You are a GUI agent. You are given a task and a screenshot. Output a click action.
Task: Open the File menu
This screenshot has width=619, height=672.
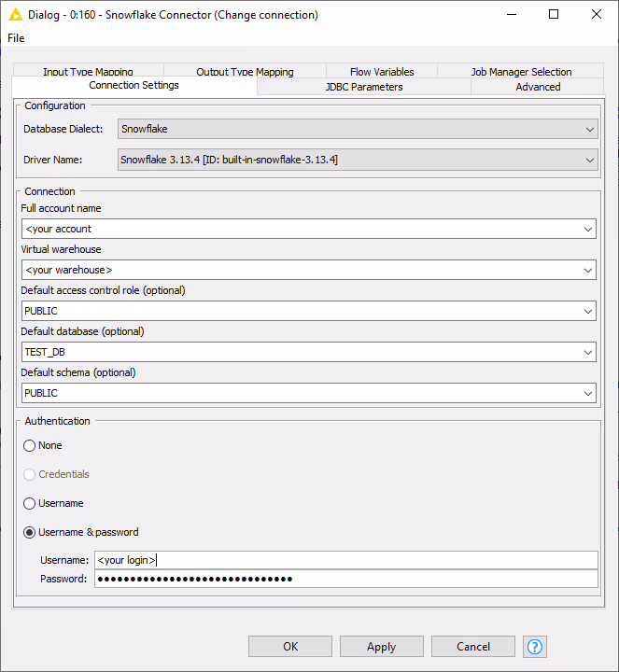click(16, 38)
